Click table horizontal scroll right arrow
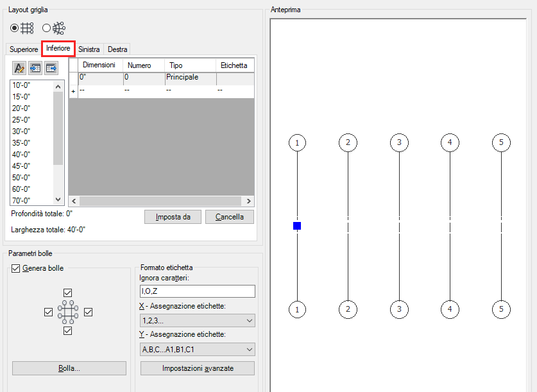The width and height of the screenshot is (537, 392). point(249,201)
